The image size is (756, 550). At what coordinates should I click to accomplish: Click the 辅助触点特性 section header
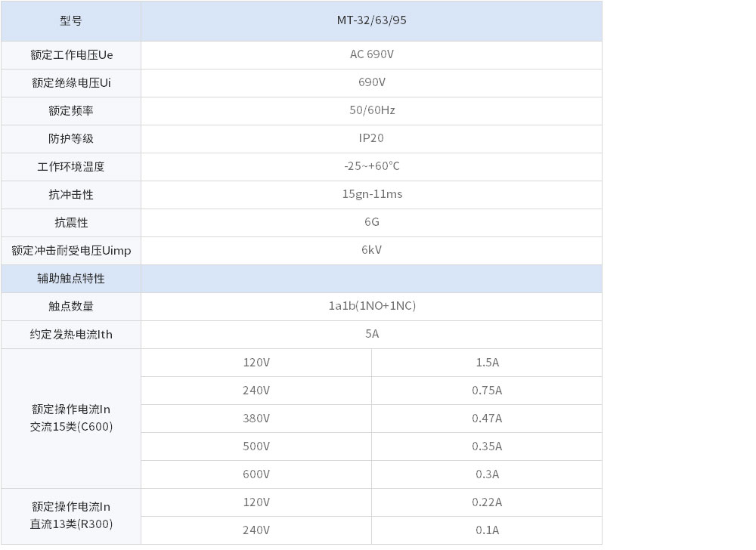(x=71, y=278)
